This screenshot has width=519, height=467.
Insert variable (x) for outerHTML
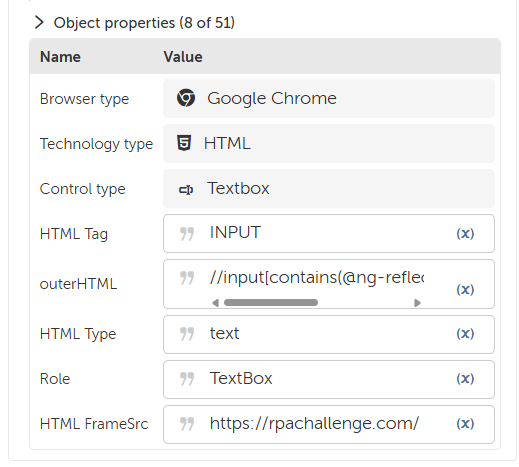point(465,289)
